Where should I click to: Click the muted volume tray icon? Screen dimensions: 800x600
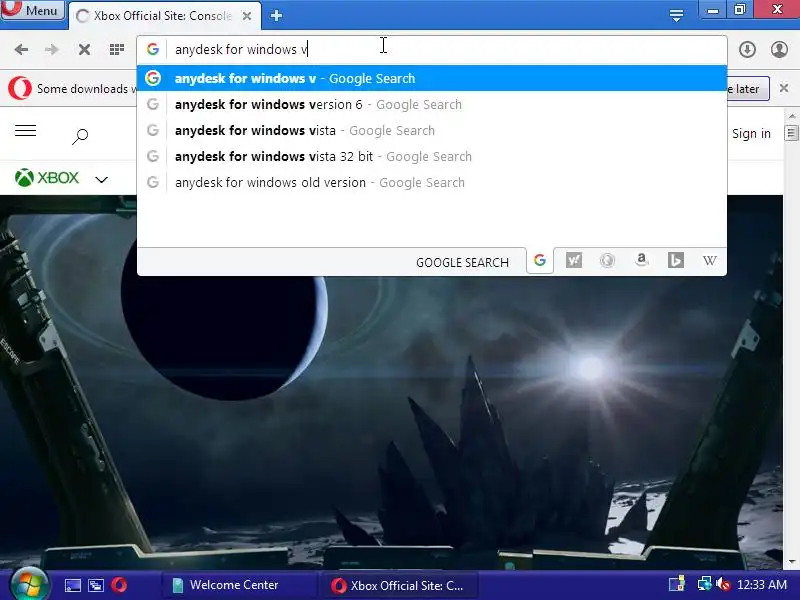(x=722, y=584)
